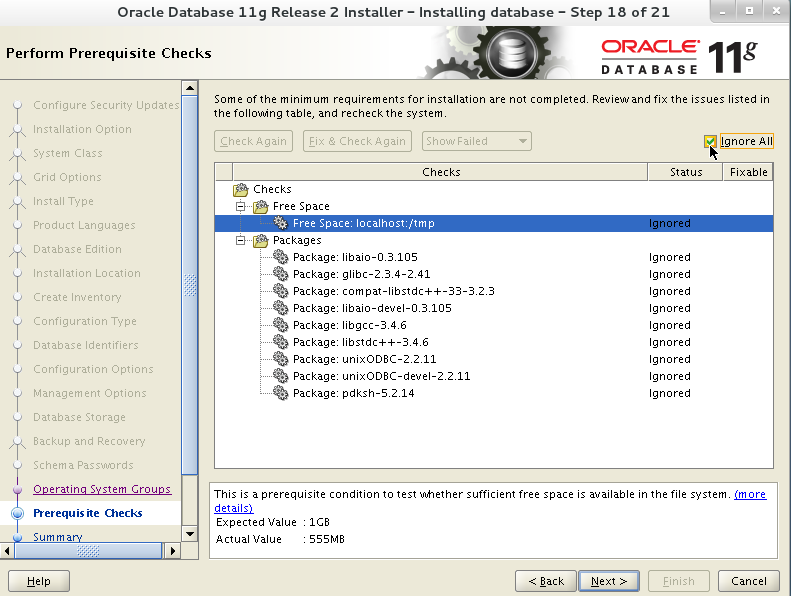791x596 pixels.
Task: Select the Summary step
Action: click(x=58, y=537)
